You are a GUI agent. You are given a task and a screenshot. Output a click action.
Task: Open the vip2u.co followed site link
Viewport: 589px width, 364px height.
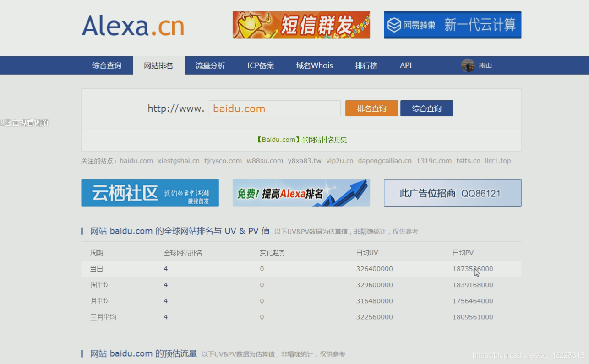(339, 161)
